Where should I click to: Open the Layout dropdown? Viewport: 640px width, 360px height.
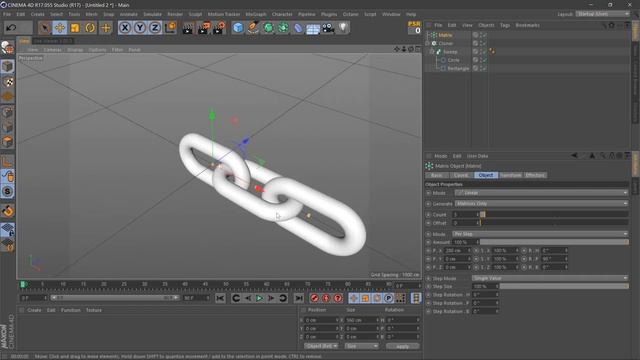pos(603,14)
